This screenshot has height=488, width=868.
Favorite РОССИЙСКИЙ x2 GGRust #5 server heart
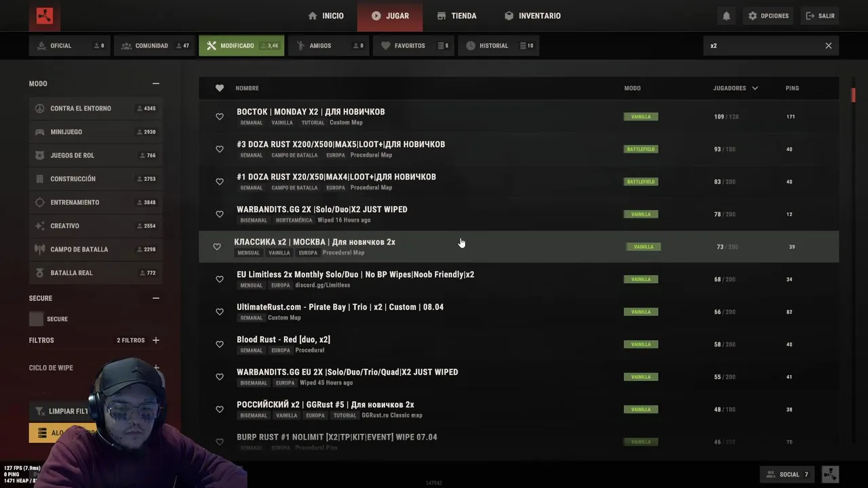[x=220, y=409]
